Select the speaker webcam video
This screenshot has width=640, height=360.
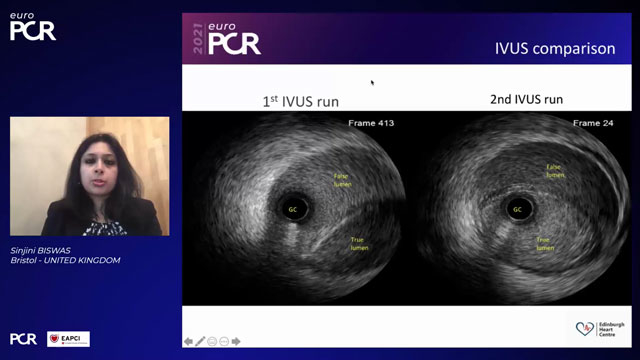(89, 176)
